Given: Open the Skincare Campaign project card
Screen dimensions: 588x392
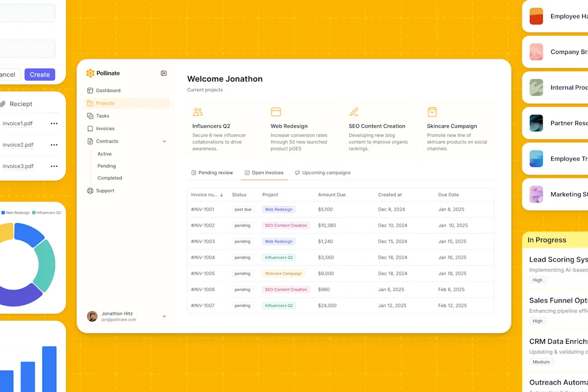Looking at the screenshot, I should [x=458, y=130].
